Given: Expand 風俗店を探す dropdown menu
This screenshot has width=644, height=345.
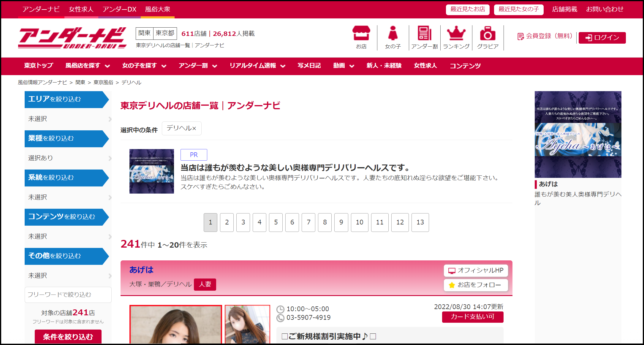Looking at the screenshot, I should pyautogui.click(x=88, y=66).
